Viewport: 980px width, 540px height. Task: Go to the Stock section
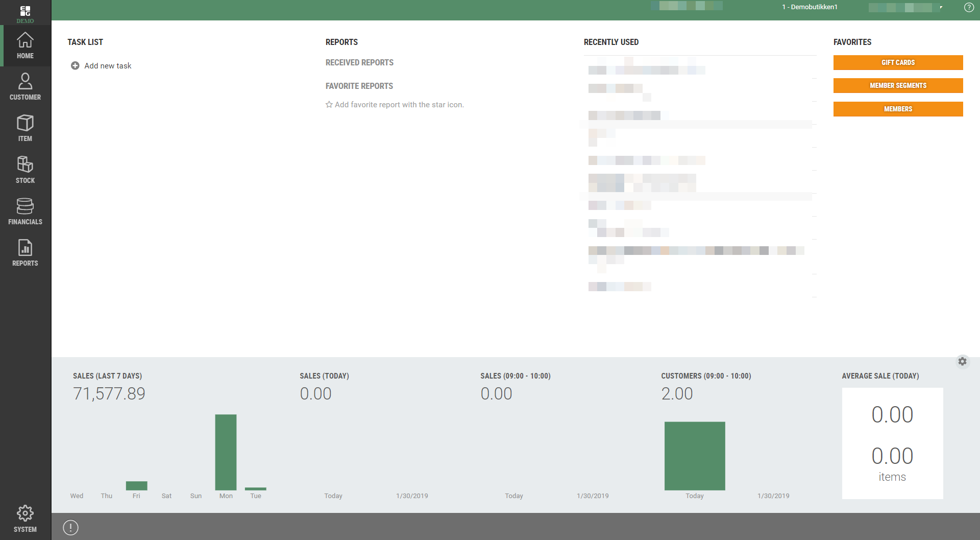25,170
